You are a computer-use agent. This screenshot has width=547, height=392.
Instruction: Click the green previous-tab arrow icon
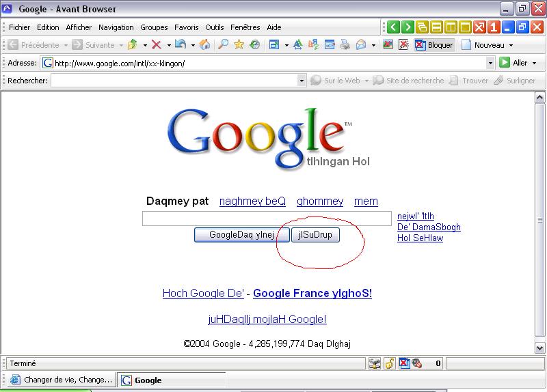393,27
